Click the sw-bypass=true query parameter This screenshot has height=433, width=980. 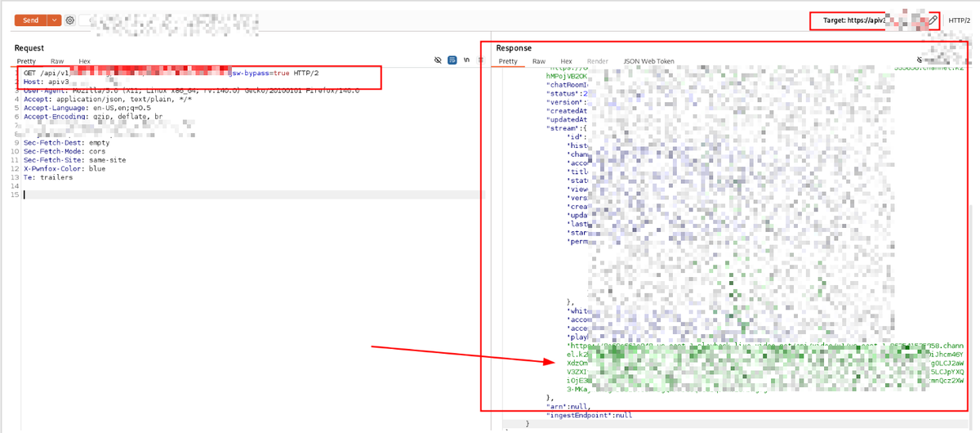[x=261, y=74]
